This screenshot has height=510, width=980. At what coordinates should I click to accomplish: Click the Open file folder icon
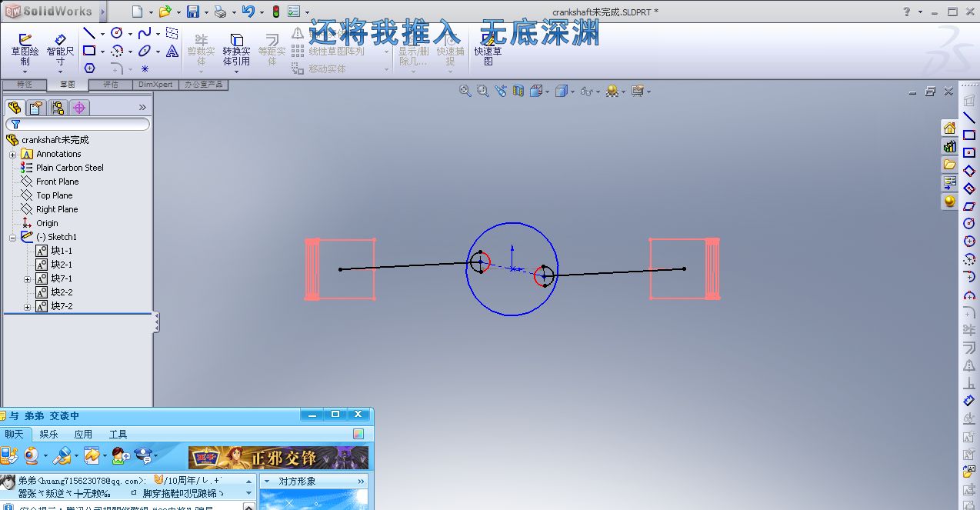(x=165, y=12)
